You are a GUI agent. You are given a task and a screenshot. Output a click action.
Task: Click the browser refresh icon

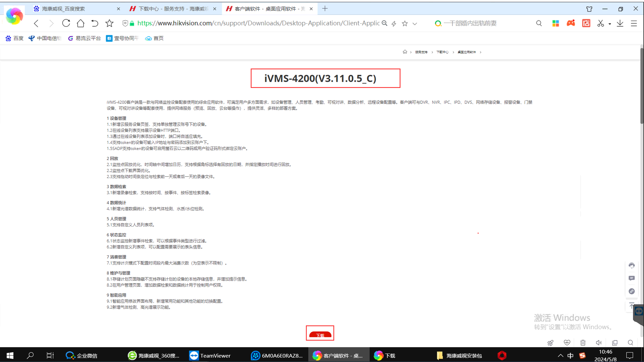pyautogui.click(x=66, y=23)
